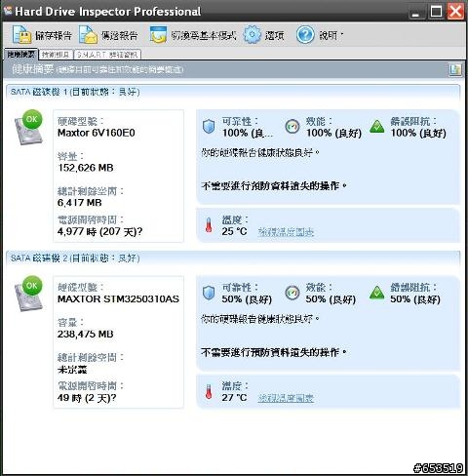468x476 pixels.
Task: Open the S.M.A.R.T. details tab
Action: [107, 55]
